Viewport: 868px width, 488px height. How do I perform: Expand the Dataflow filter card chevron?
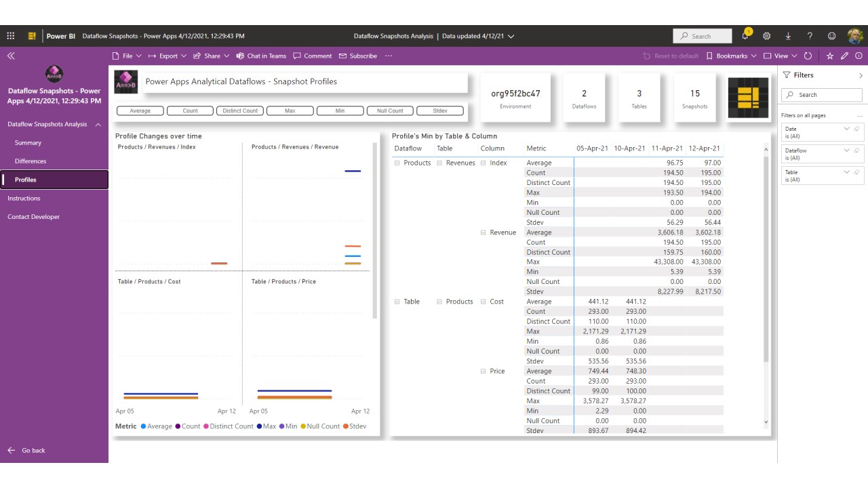[846, 150]
